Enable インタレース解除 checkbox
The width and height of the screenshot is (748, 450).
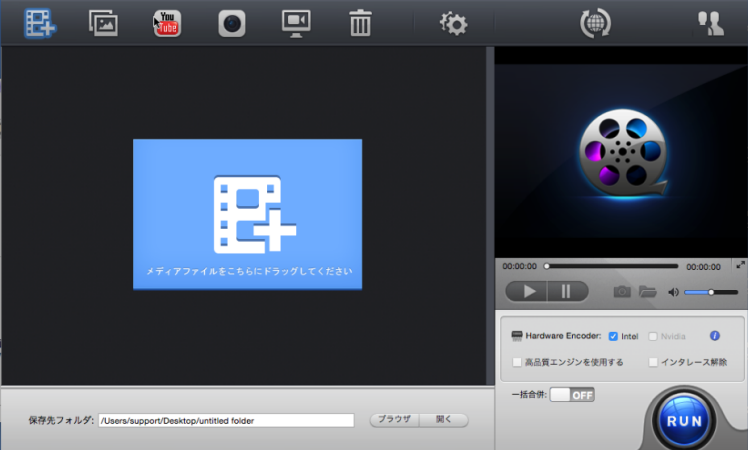coord(653,362)
